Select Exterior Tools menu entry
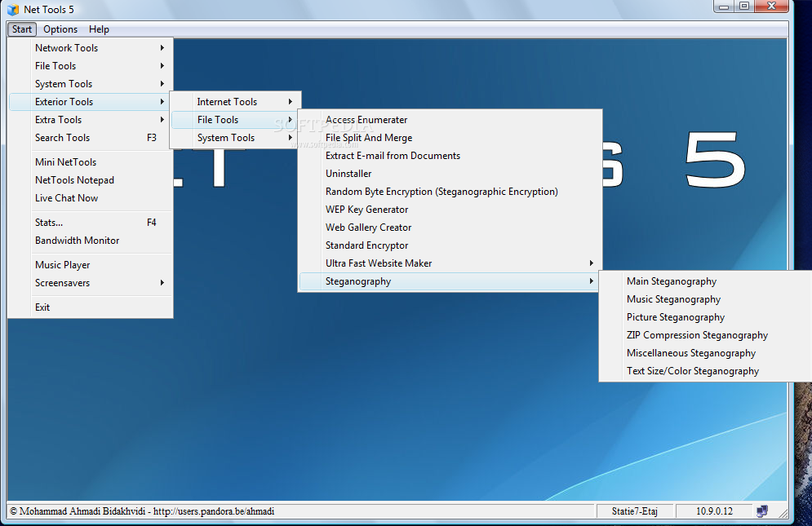This screenshot has height=526, width=812. pos(91,101)
